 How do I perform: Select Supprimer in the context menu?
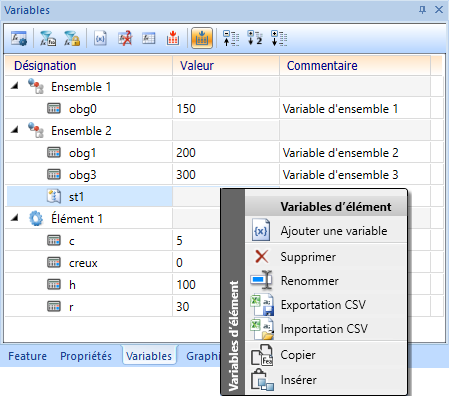[x=326, y=257]
